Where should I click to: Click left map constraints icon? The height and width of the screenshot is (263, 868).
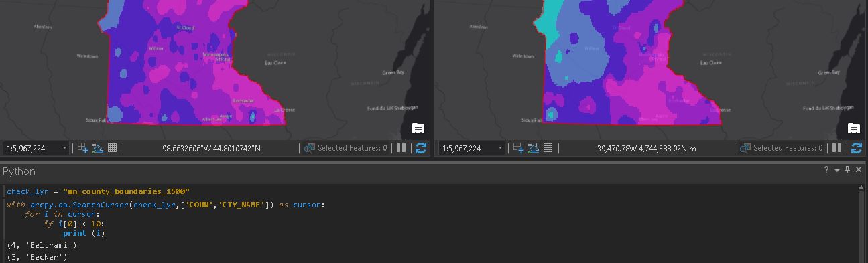coord(98,148)
